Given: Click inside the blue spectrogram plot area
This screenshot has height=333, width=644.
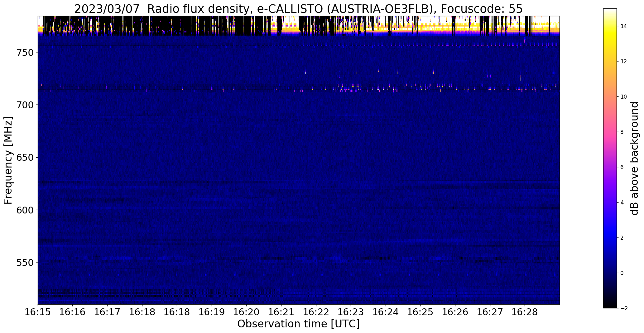Looking at the screenshot, I should coord(299,160).
